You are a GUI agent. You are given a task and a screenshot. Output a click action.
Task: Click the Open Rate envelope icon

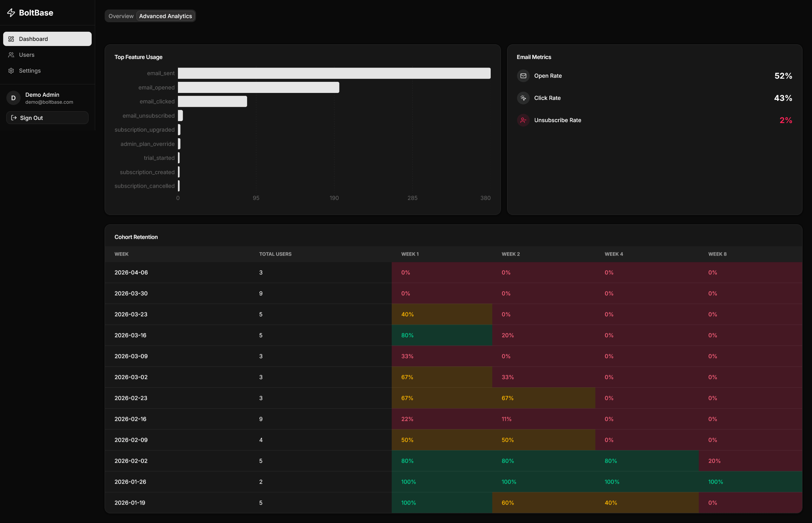pyautogui.click(x=523, y=76)
